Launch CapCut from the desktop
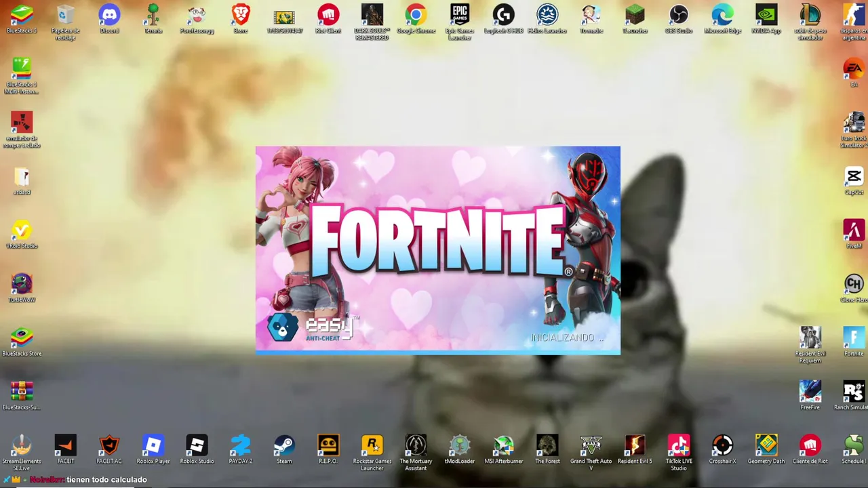868x488 pixels. pos(854,180)
